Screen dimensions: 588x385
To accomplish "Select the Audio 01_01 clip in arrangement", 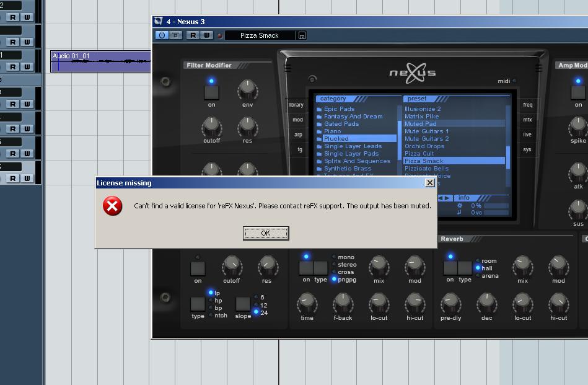I will pyautogui.click(x=100, y=61).
